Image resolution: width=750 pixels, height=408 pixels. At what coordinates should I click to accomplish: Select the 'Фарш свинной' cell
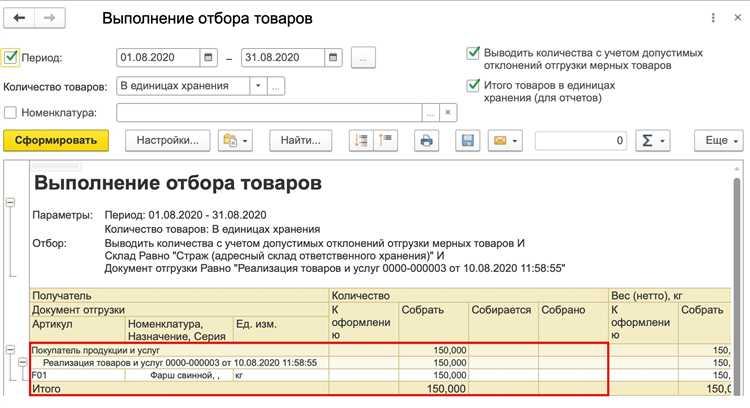click(x=179, y=375)
